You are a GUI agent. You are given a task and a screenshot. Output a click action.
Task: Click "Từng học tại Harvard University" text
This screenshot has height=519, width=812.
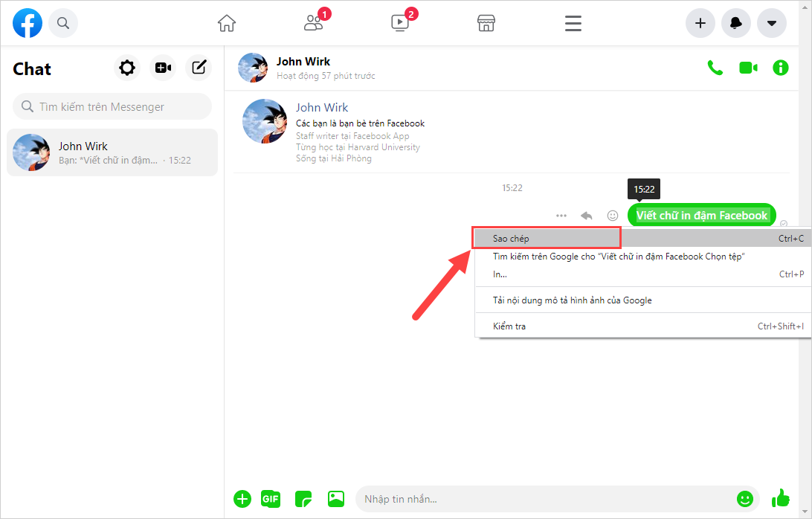pyautogui.click(x=358, y=147)
